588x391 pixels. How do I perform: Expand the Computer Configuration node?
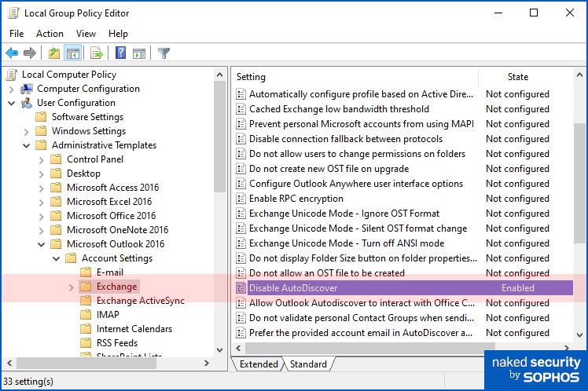coord(11,90)
